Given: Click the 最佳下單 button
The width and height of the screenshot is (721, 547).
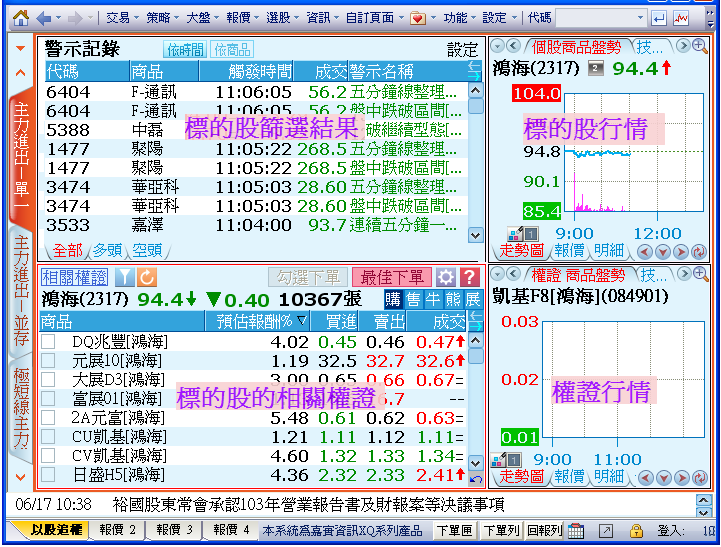Looking at the screenshot, I should pyautogui.click(x=391, y=277).
